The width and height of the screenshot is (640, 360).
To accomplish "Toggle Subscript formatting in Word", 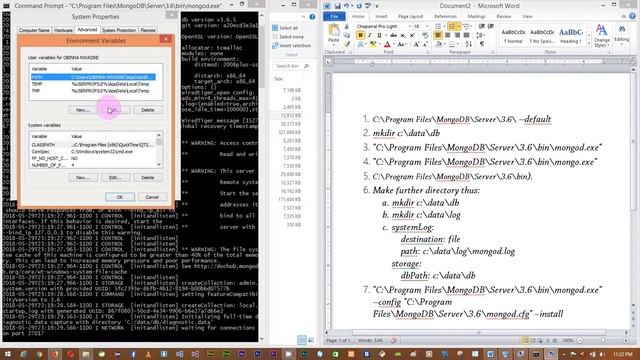I will point(403,36).
